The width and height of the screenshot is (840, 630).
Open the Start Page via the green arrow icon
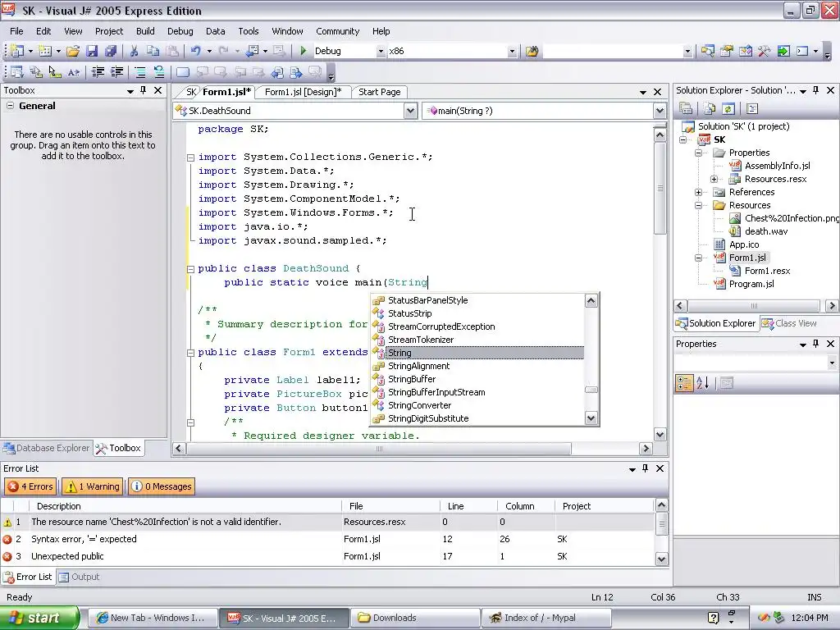coord(783,52)
